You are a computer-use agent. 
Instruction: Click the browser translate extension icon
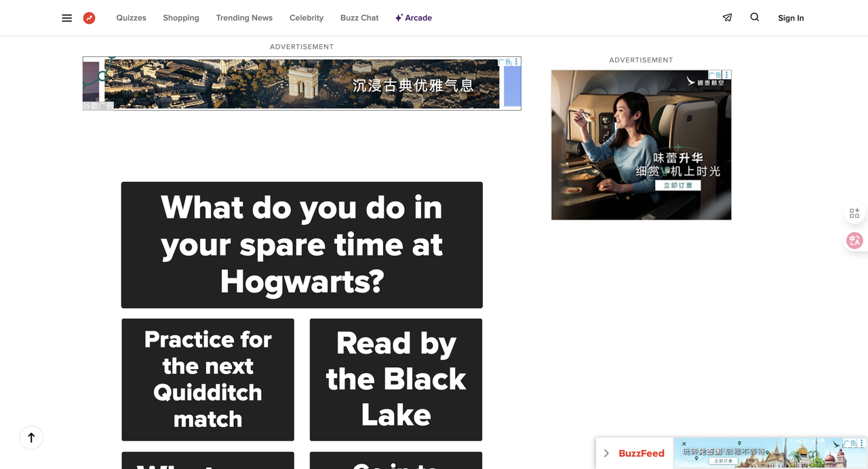coord(854,240)
